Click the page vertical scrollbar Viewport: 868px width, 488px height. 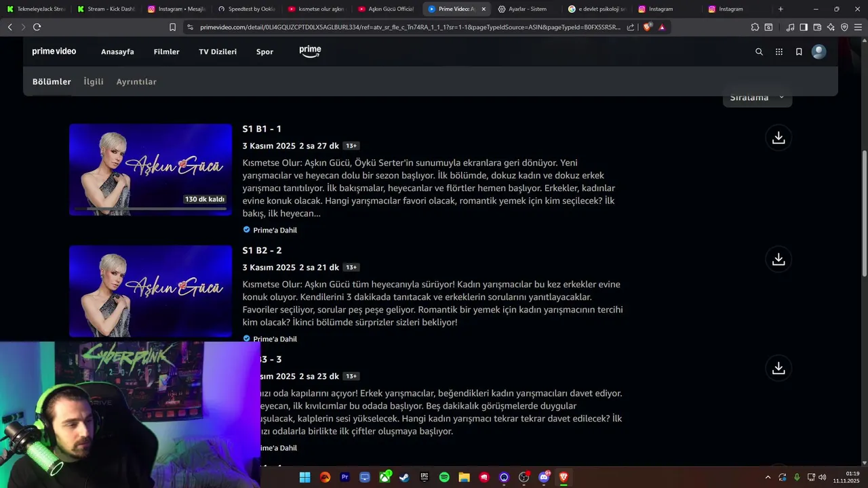865,212
